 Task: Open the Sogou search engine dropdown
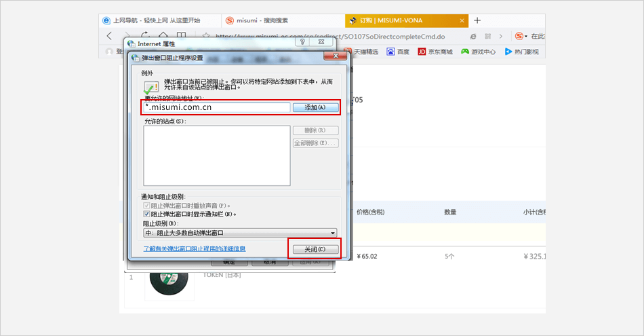tap(521, 36)
